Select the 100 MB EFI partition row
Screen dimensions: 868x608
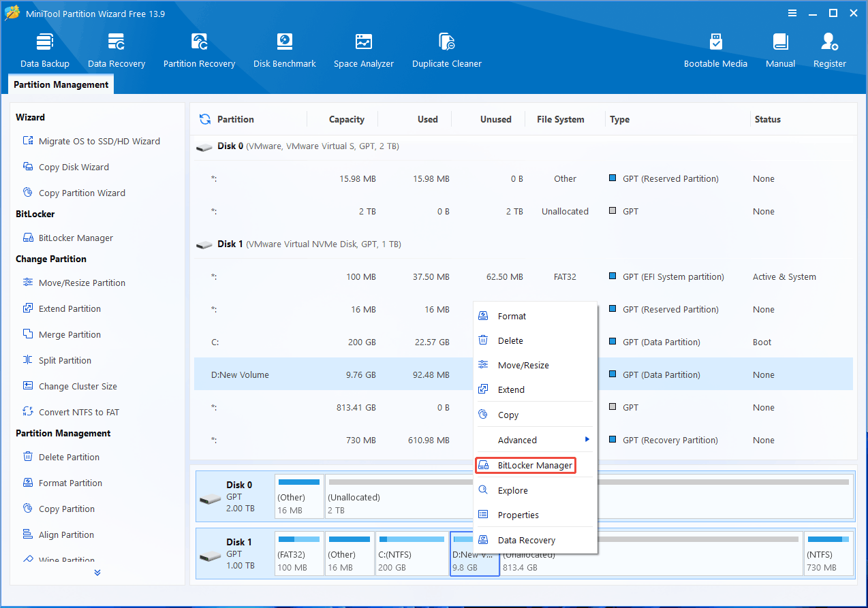coord(523,276)
